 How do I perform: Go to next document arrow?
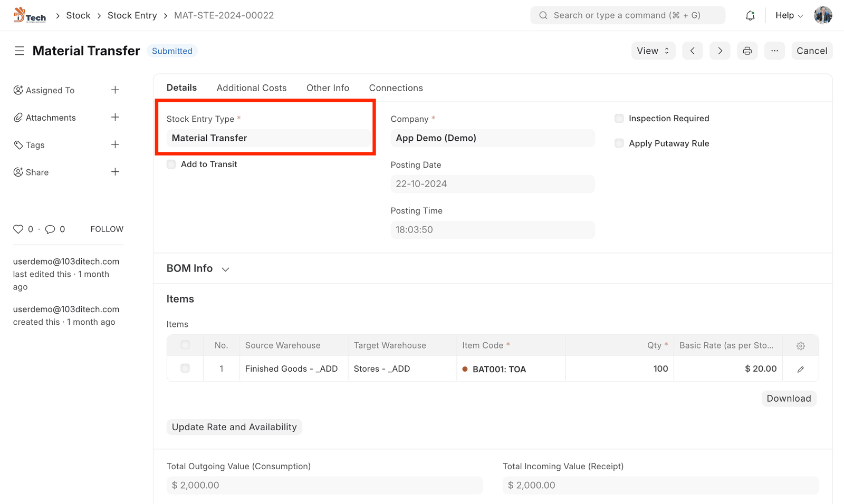click(720, 51)
